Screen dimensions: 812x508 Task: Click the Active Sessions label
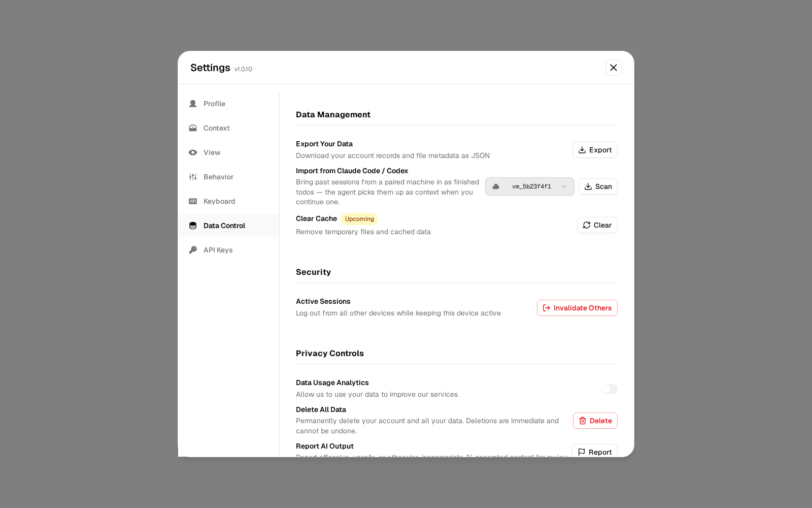[x=323, y=301]
